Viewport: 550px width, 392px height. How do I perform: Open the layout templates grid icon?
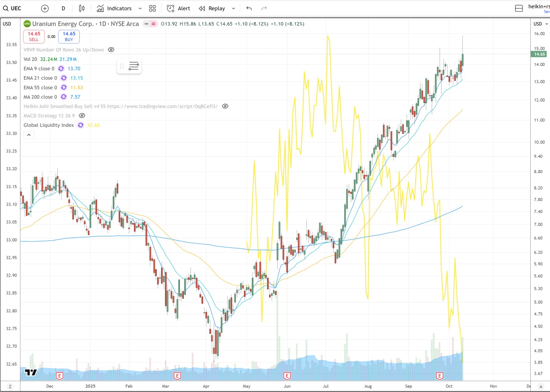[152, 8]
